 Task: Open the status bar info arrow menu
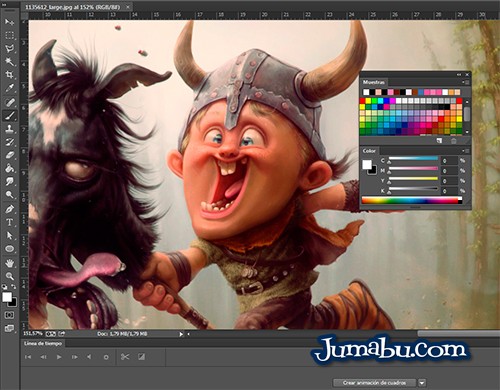(x=181, y=334)
